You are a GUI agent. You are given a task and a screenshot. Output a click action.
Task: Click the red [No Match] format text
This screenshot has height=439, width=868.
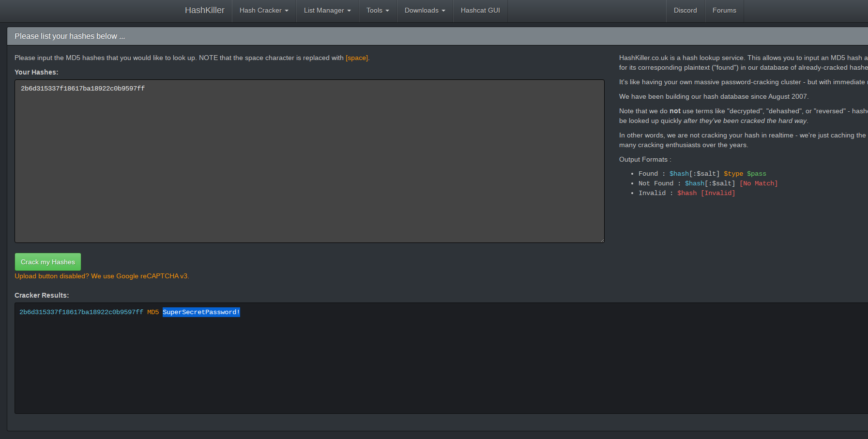(x=759, y=183)
